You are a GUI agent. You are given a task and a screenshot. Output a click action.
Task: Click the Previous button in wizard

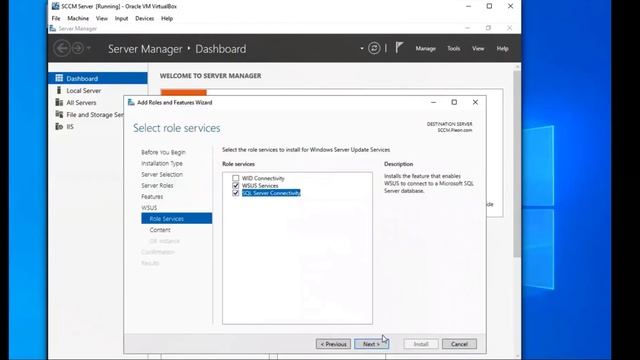(333, 344)
